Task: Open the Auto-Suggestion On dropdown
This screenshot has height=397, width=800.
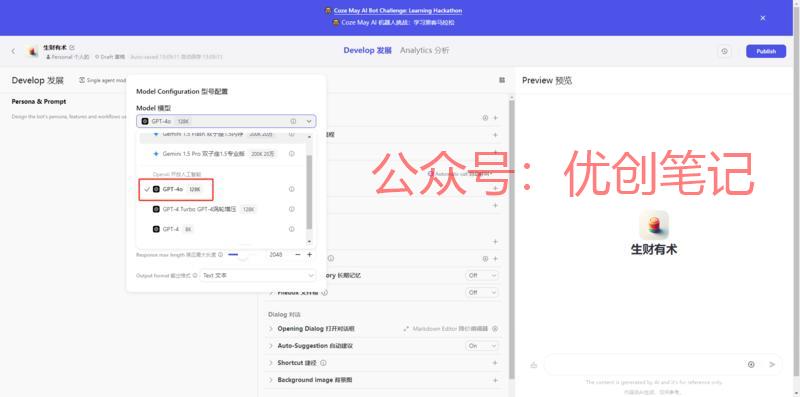Action: click(482, 346)
